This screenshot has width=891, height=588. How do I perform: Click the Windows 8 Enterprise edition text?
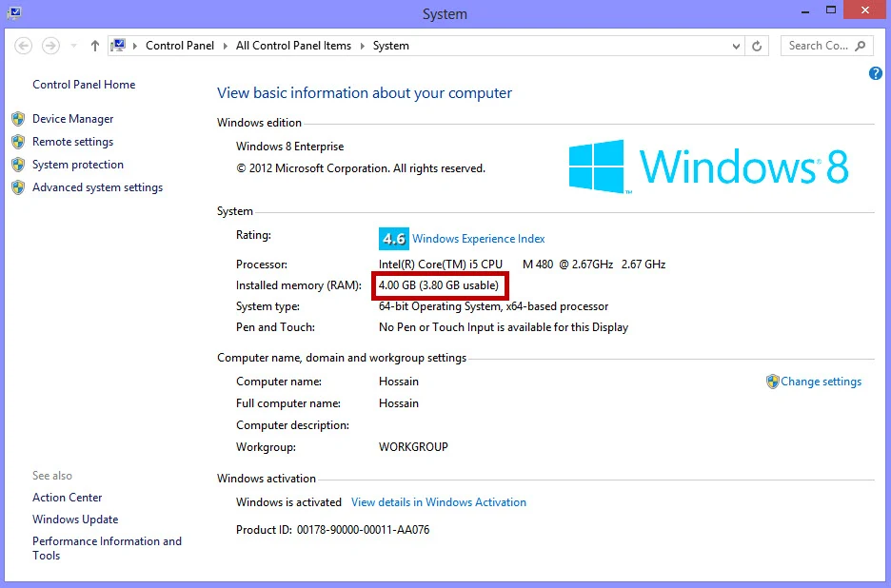point(289,147)
